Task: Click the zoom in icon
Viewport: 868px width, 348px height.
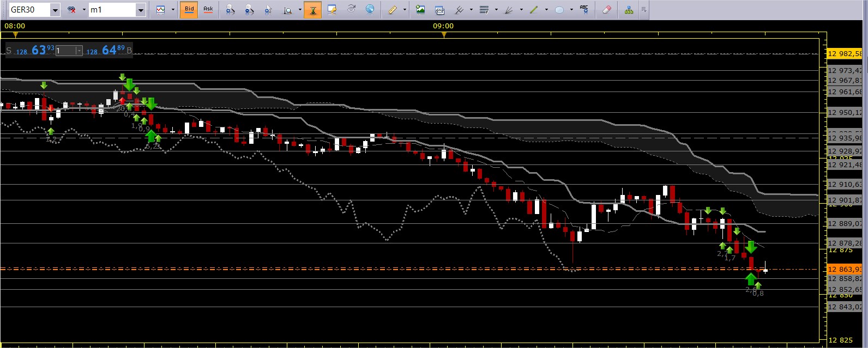Action: pyautogui.click(x=230, y=10)
